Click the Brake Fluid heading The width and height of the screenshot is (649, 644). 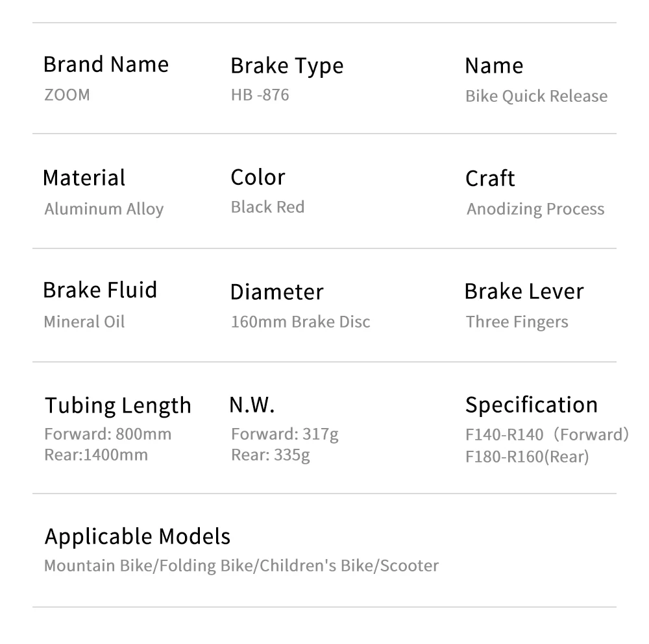(x=100, y=290)
